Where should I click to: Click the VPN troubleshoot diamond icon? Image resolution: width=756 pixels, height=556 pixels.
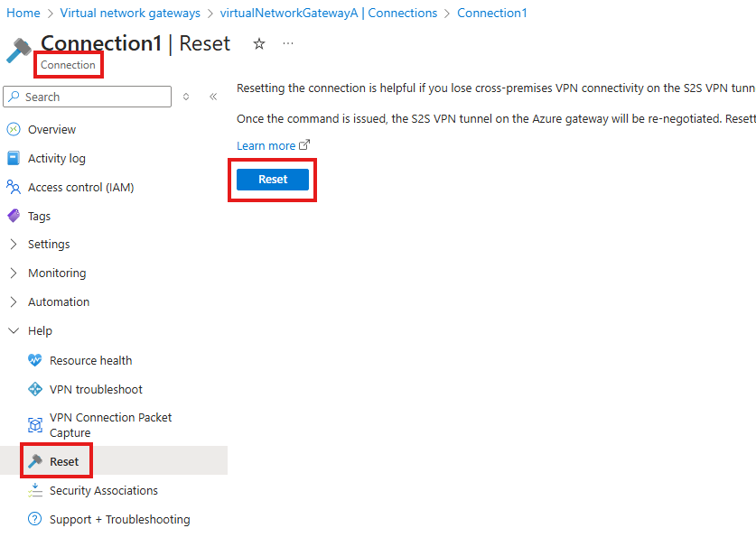34,389
